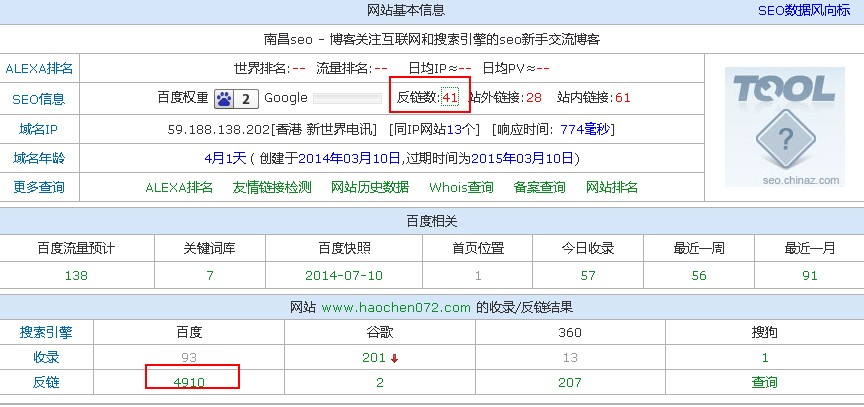The width and height of the screenshot is (864, 407).
Task: Open Whois查询 link
Action: tap(461, 187)
